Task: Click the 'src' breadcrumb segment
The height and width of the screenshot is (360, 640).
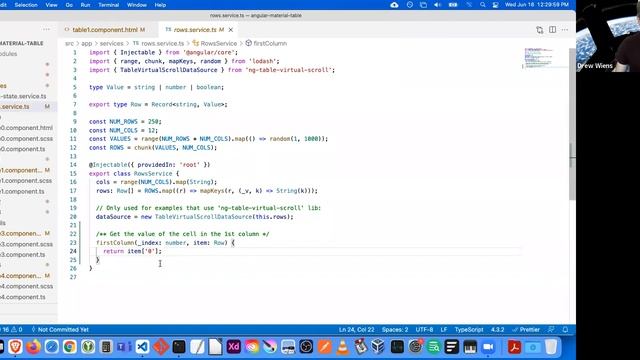Action: coord(69,43)
